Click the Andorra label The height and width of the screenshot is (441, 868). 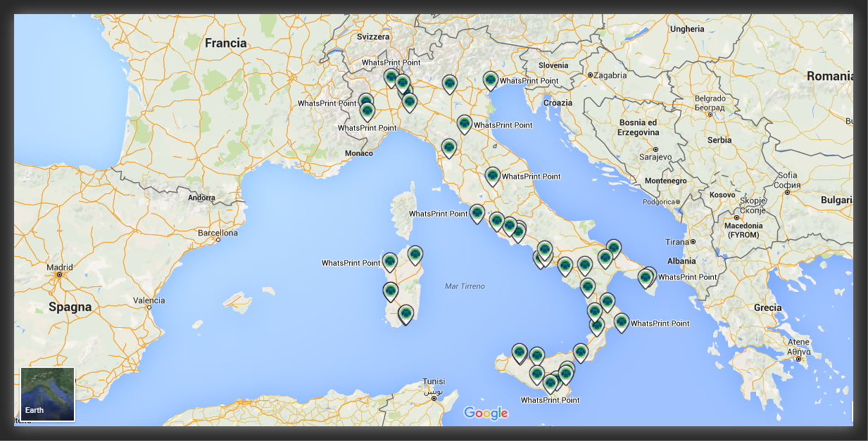[x=201, y=198]
